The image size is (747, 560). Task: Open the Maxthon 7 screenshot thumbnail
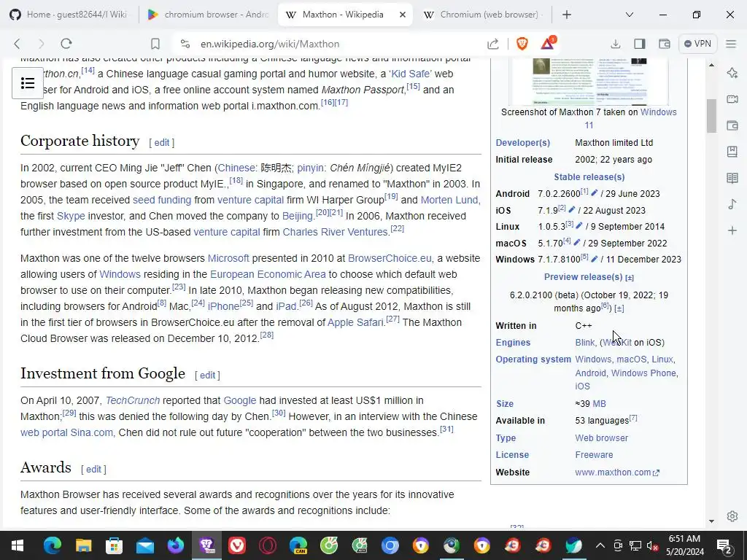pos(589,81)
